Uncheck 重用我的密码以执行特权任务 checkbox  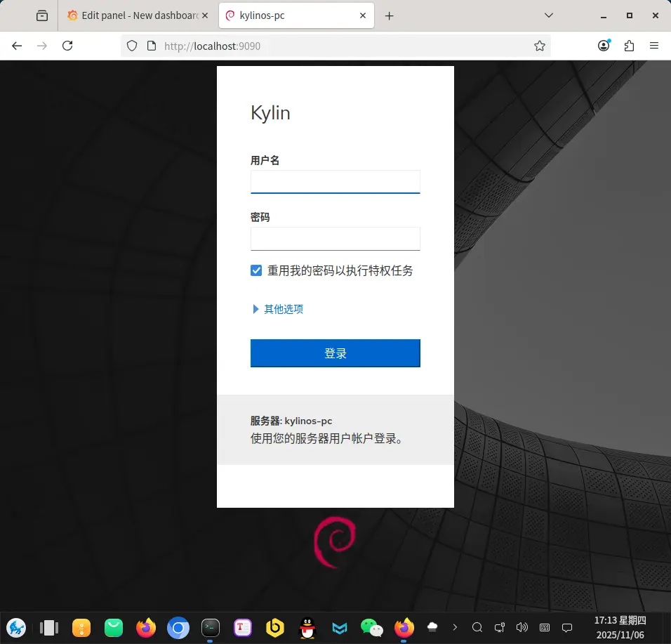click(x=256, y=270)
